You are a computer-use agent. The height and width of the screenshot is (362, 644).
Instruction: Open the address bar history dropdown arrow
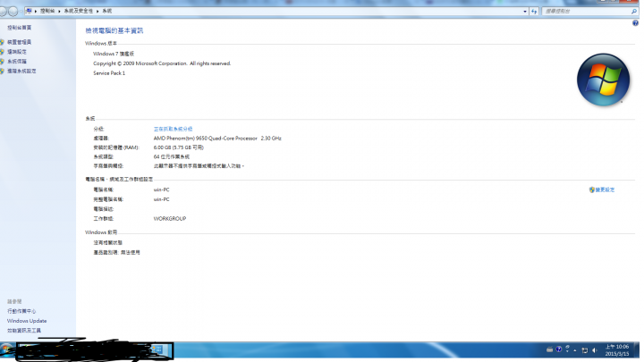point(525,12)
